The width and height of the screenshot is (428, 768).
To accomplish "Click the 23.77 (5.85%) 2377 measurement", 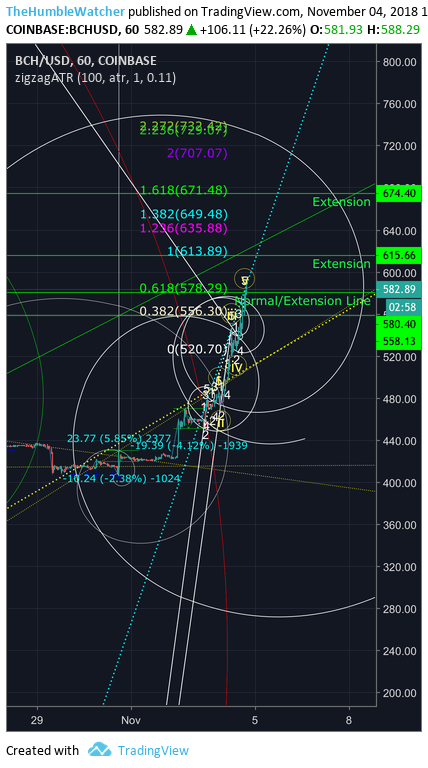I will point(119,438).
